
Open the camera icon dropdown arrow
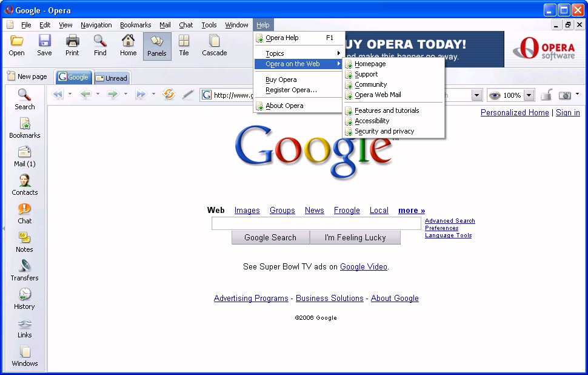(x=577, y=94)
